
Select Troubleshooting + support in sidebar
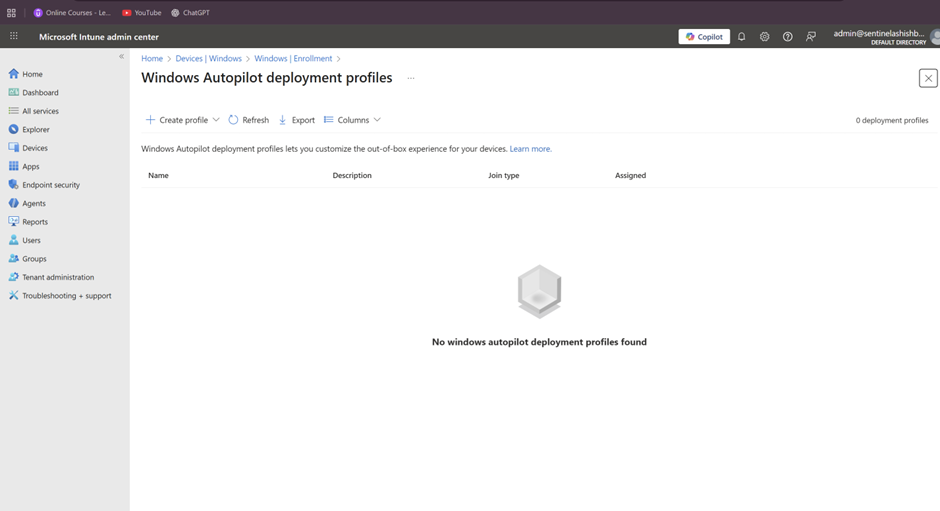tap(66, 296)
